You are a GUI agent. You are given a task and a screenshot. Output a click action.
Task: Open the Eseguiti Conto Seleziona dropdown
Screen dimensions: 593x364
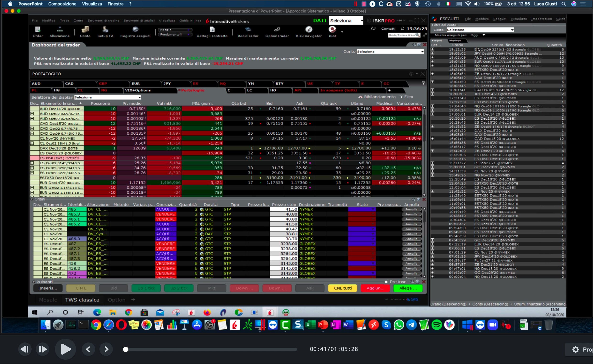[x=480, y=30]
